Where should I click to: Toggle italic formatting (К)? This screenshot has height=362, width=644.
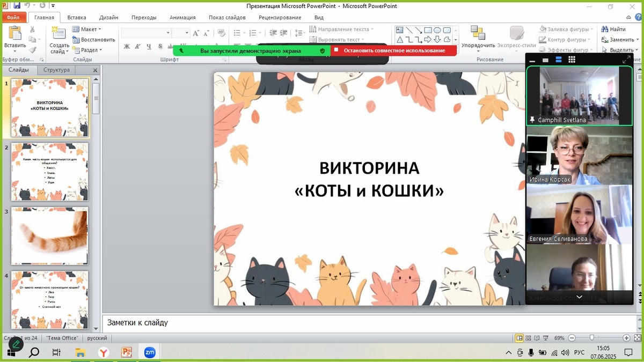(137, 47)
